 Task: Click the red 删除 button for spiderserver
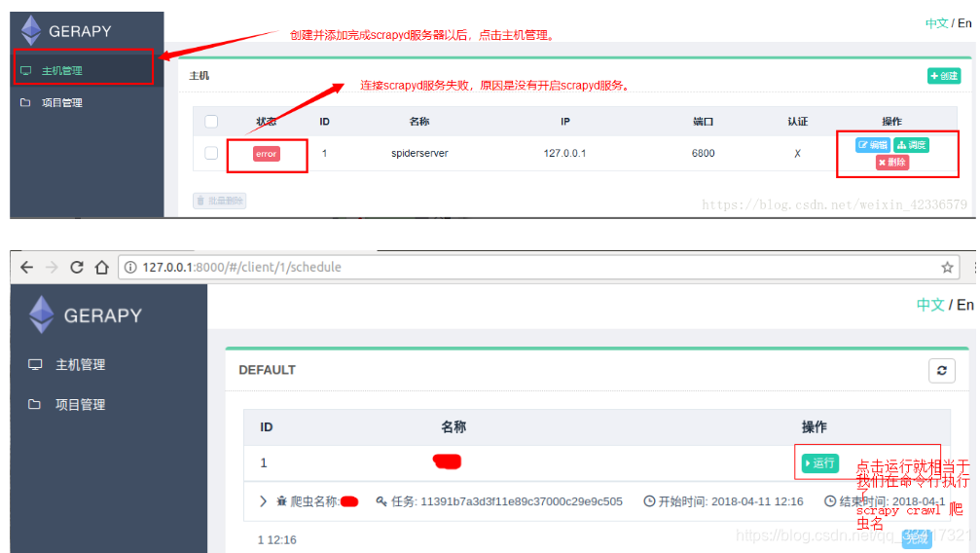(891, 162)
